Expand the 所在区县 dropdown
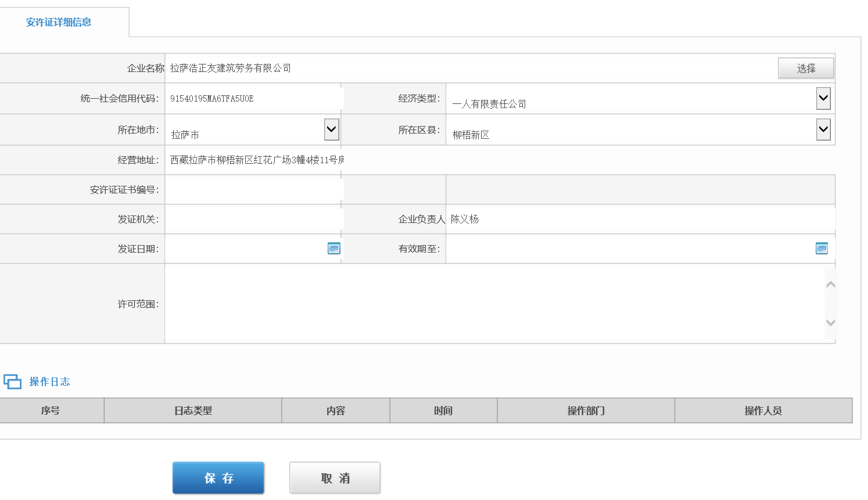Screen dimensions: 868x500 pos(823,129)
